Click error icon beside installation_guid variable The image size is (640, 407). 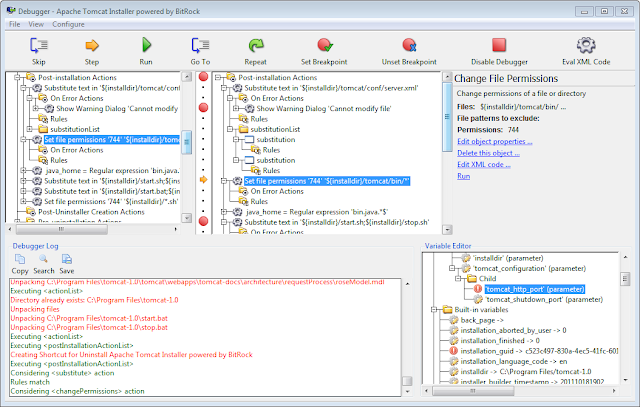(453, 350)
